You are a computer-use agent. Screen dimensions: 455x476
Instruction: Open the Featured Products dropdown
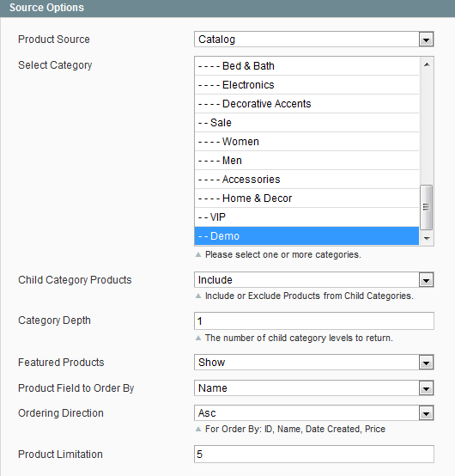pyautogui.click(x=314, y=363)
